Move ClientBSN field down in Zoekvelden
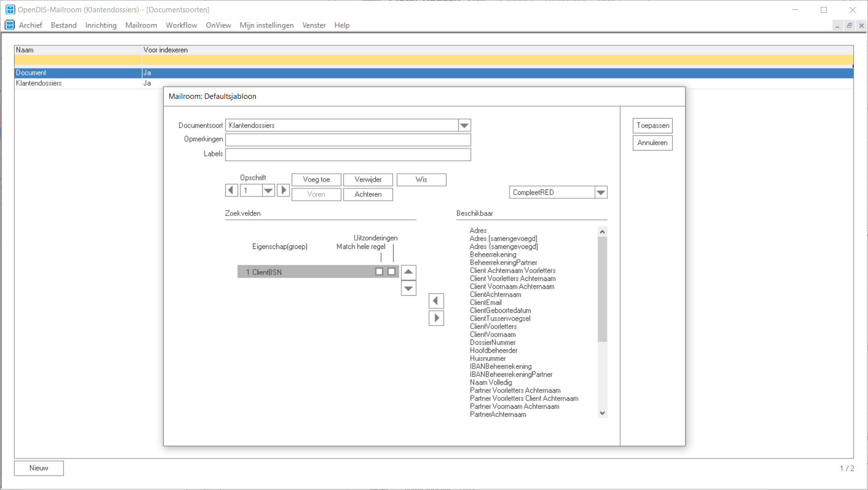868x490 pixels. point(409,288)
